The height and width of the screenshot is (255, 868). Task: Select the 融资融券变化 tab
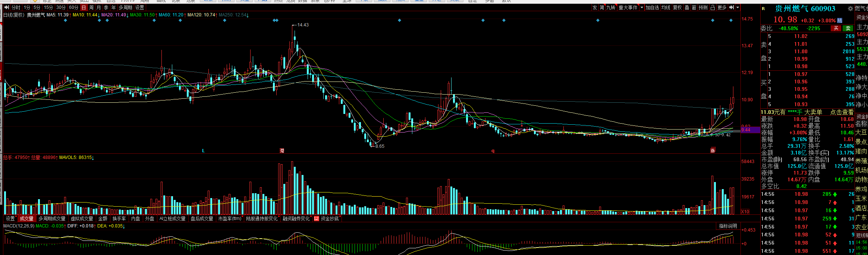(x=296, y=219)
